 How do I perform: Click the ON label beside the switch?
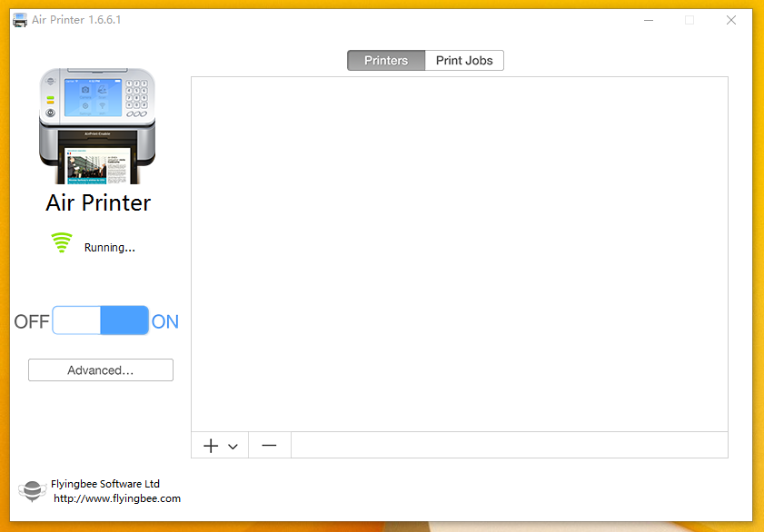(165, 321)
